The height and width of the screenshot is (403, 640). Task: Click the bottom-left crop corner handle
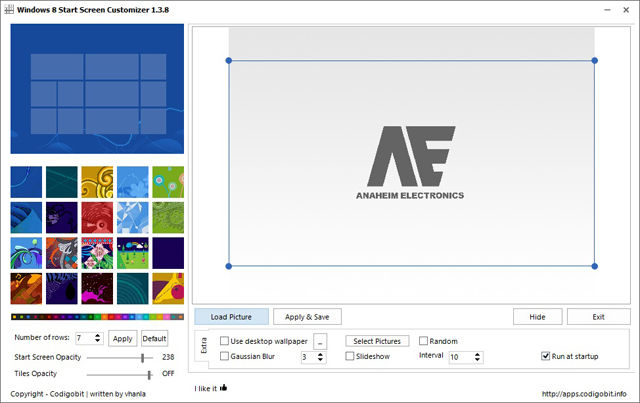click(x=229, y=266)
